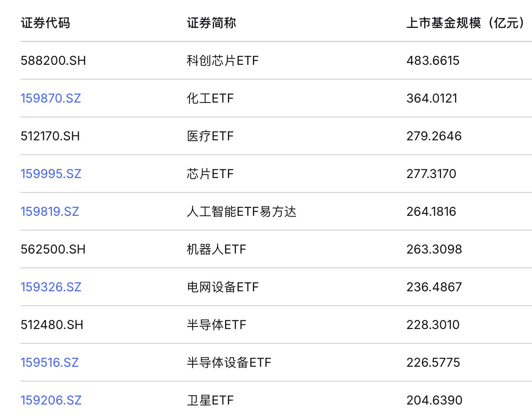Open the 159995.SZ security code link

[x=51, y=174]
